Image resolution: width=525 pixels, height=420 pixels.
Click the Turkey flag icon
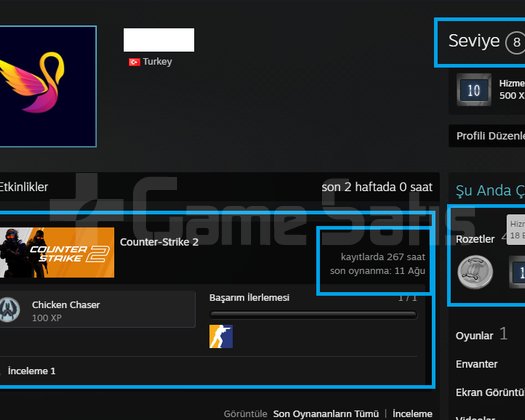(x=134, y=62)
